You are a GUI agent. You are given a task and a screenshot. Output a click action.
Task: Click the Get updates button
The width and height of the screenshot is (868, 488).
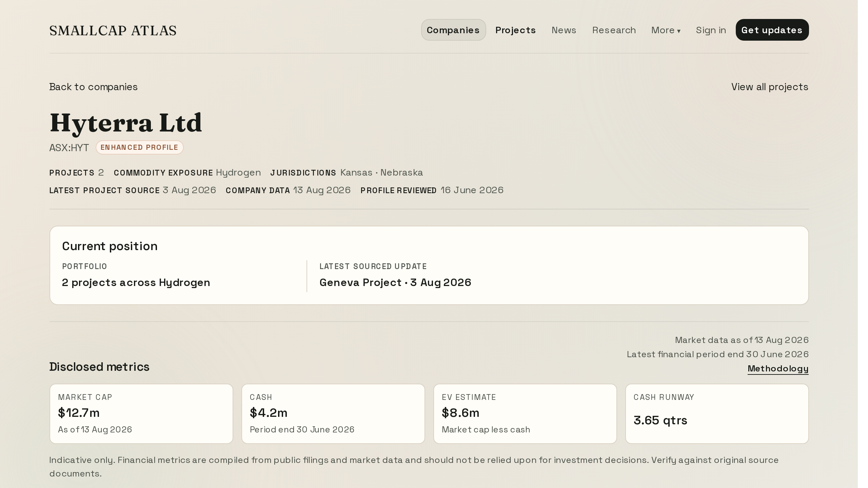tap(772, 30)
